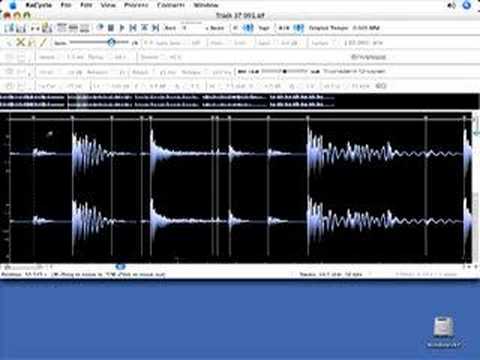
Task: Open the View menu
Action: coord(108,5)
